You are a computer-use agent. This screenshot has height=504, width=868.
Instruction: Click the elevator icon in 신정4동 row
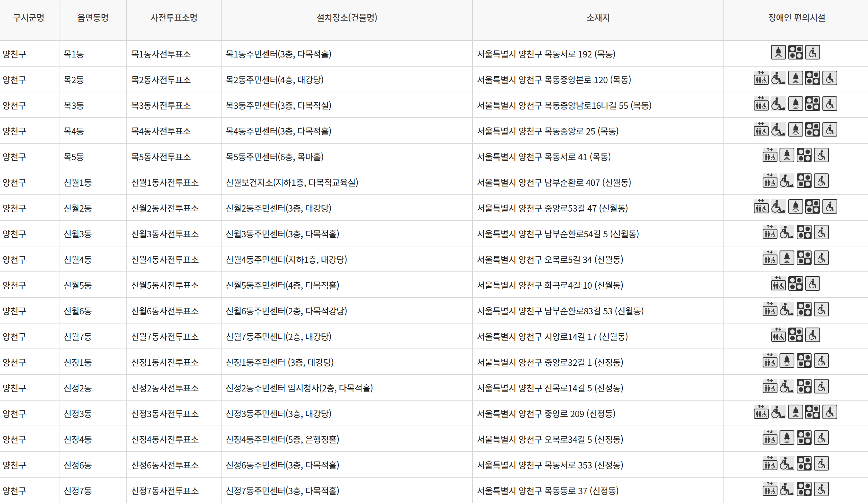pyautogui.click(x=769, y=438)
